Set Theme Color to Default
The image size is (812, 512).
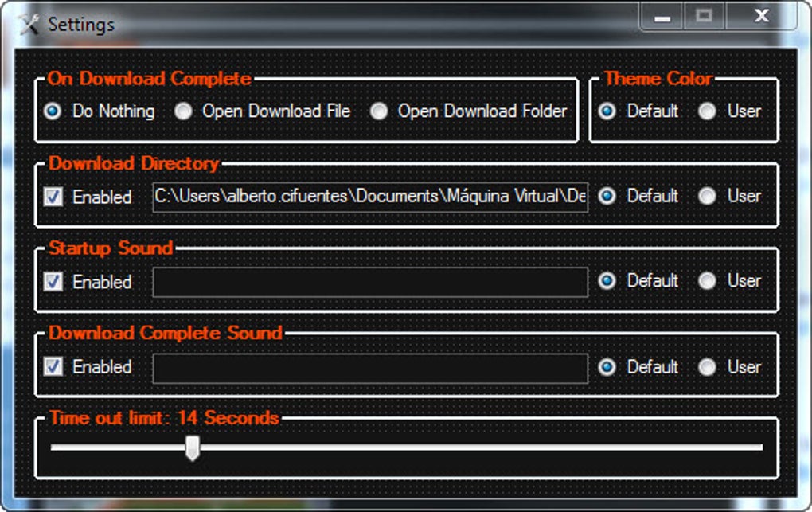pyautogui.click(x=607, y=111)
